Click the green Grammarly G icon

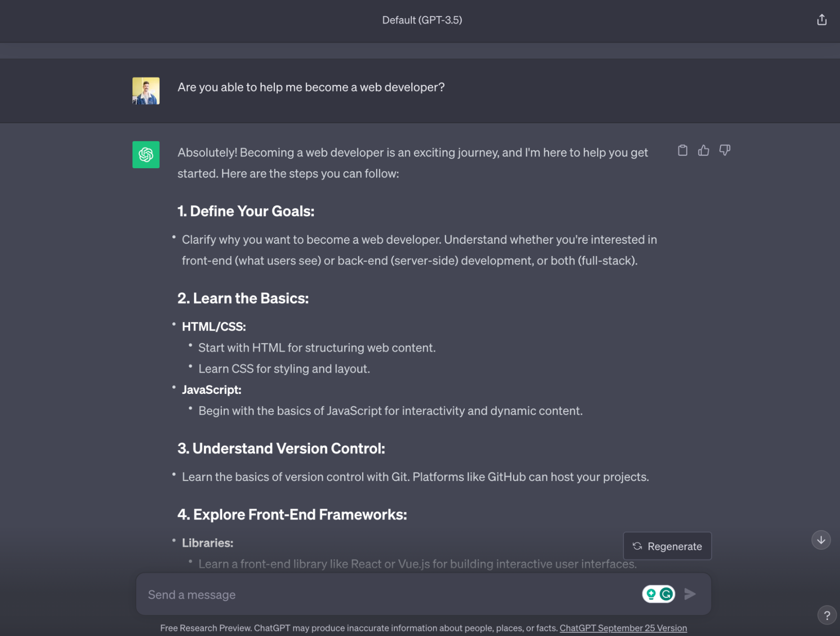pyautogui.click(x=666, y=594)
